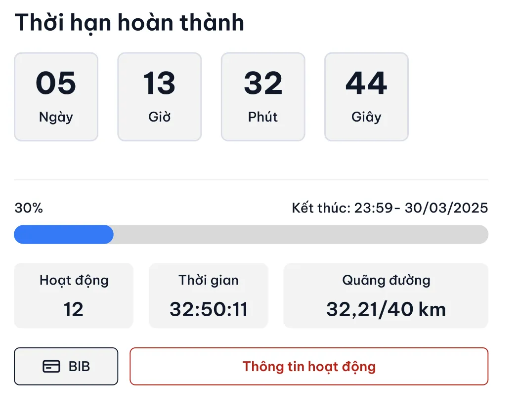Open the BIB button

point(66,366)
